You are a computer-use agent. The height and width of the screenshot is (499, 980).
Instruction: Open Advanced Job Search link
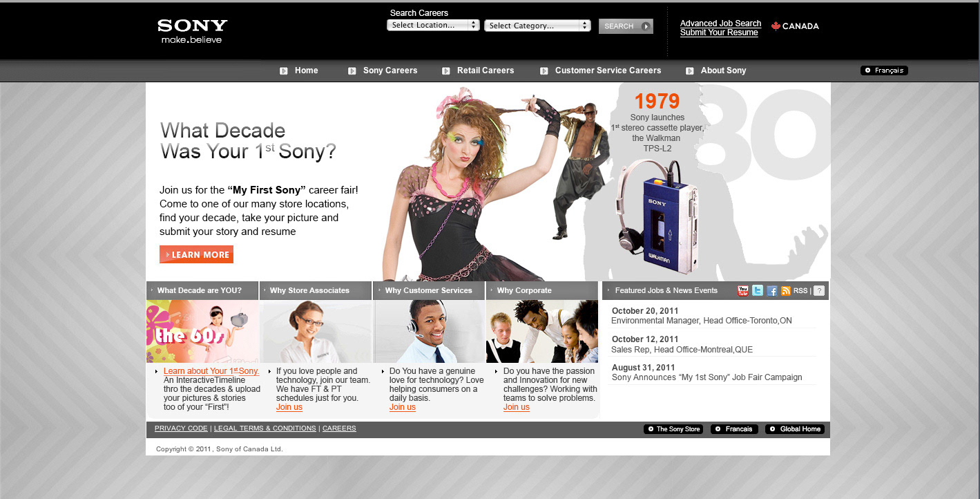(x=720, y=23)
